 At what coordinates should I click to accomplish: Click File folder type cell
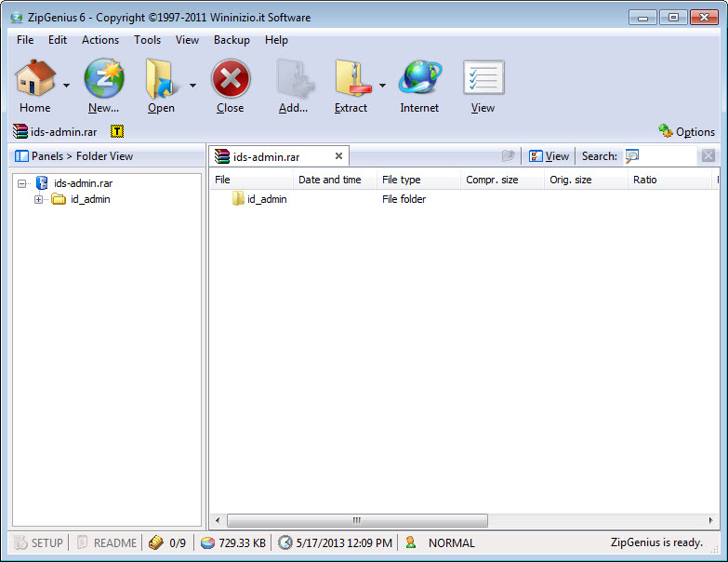coord(404,199)
